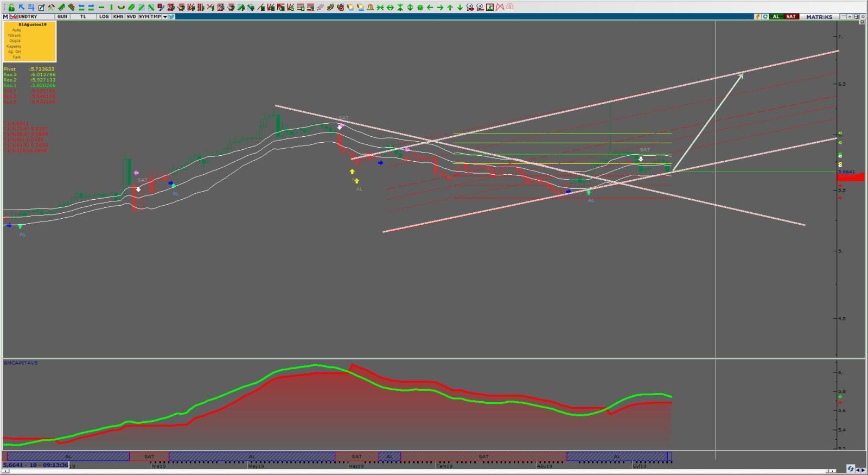This screenshot has width=868, height=475.
Task: Open the TMP template menu
Action: point(156,17)
